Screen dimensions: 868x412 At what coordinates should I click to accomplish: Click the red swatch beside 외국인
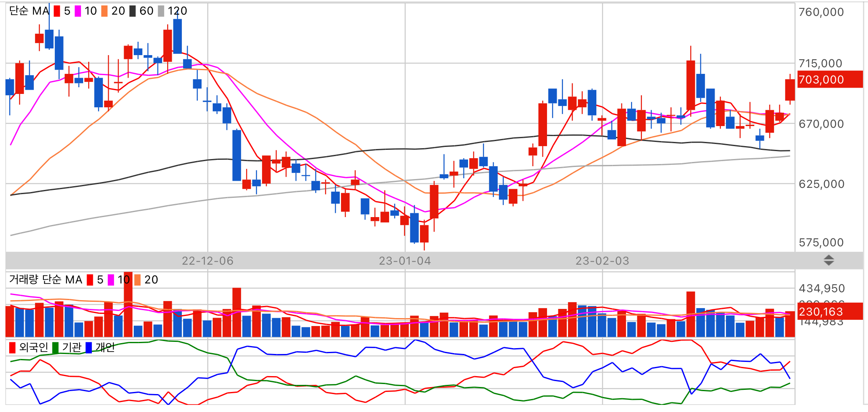[x=13, y=347]
